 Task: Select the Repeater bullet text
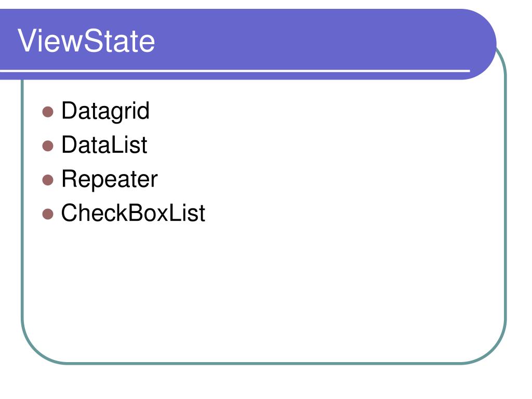(109, 179)
